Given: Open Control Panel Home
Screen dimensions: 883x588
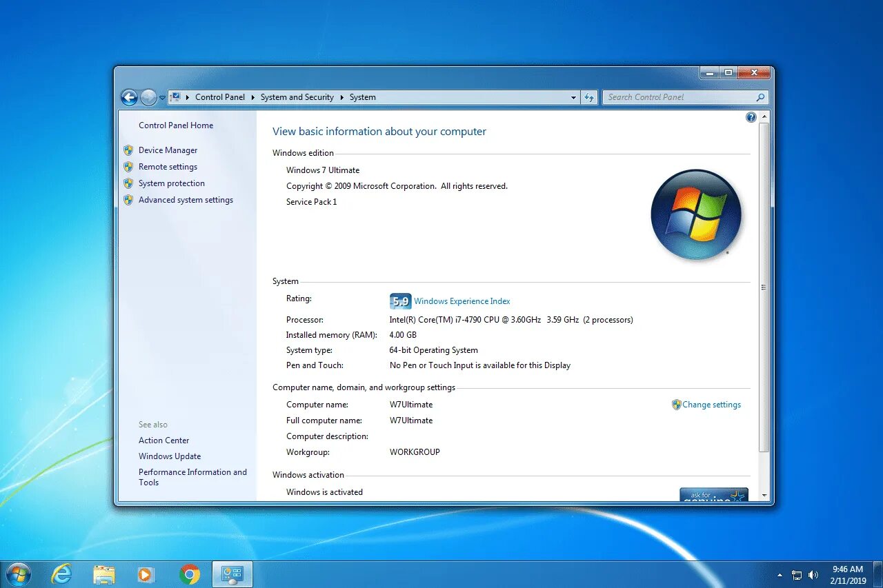Looking at the screenshot, I should point(176,125).
